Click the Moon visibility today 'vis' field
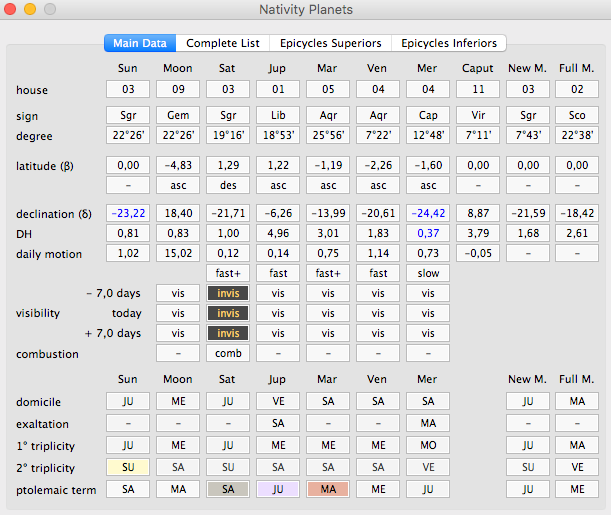Viewport: 611px width, 515px height. point(178,313)
